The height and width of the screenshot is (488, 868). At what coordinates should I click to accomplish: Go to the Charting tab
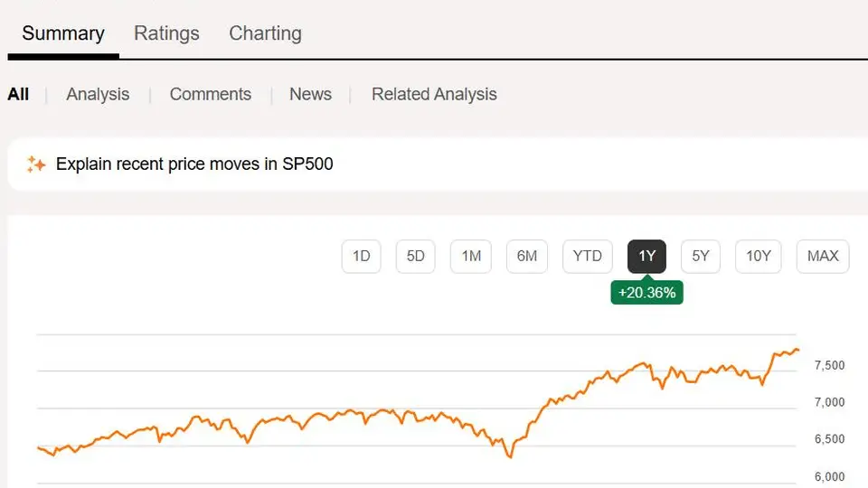[265, 33]
